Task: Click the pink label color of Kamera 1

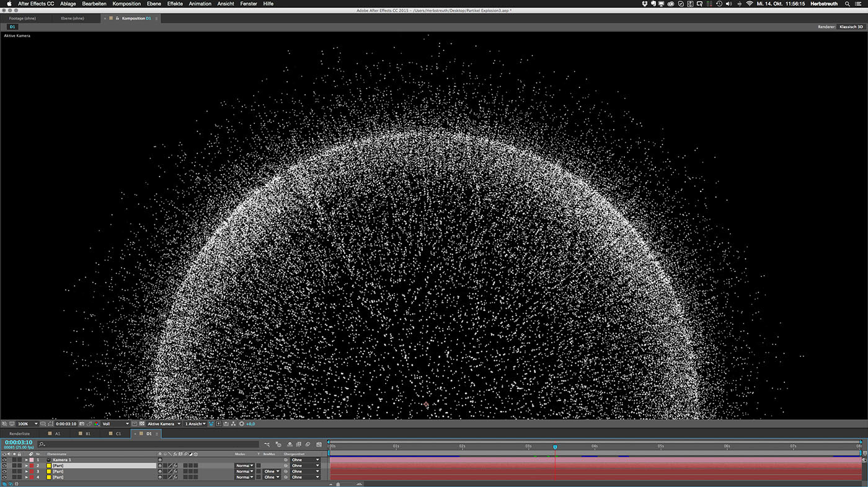Action: click(32, 460)
